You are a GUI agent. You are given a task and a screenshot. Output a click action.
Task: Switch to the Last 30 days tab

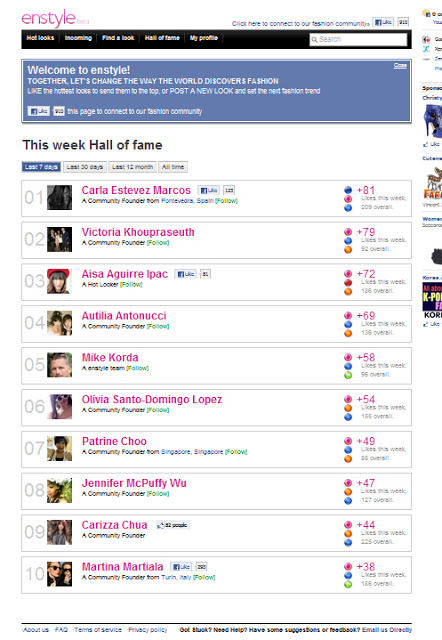[84, 167]
